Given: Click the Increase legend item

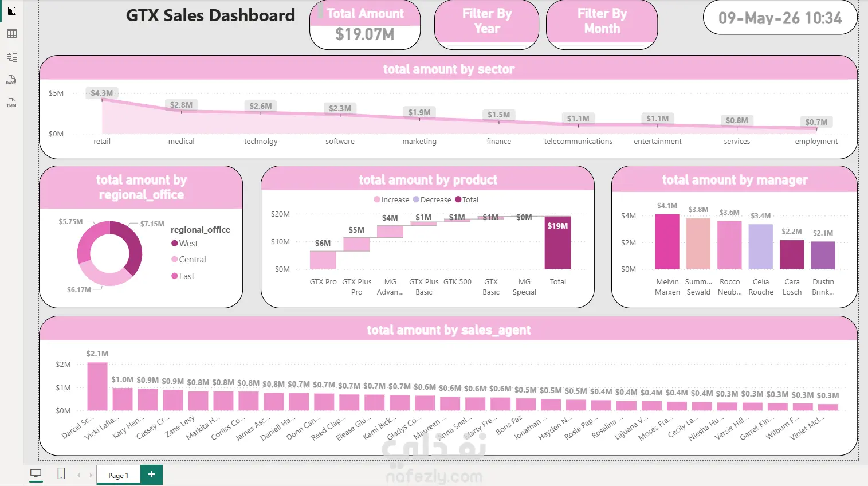Looking at the screenshot, I should coord(391,199).
